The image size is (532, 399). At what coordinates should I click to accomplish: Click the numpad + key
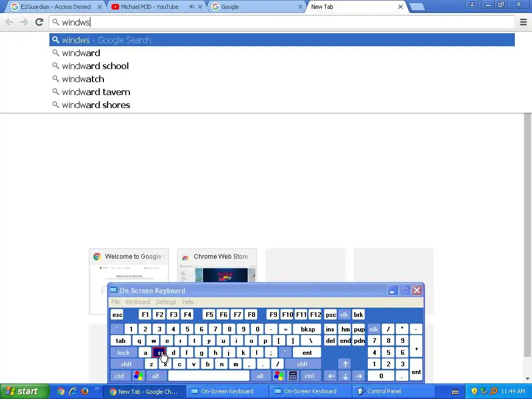click(x=416, y=347)
